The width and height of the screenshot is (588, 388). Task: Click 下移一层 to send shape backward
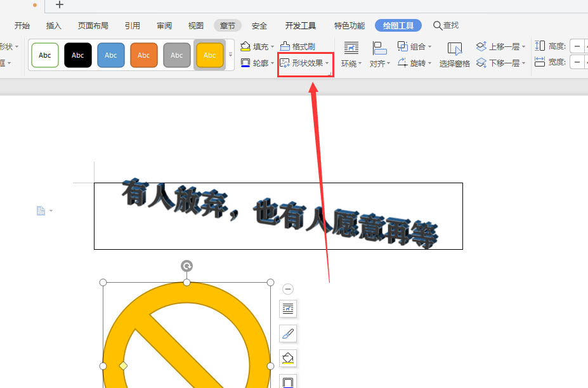click(499, 63)
